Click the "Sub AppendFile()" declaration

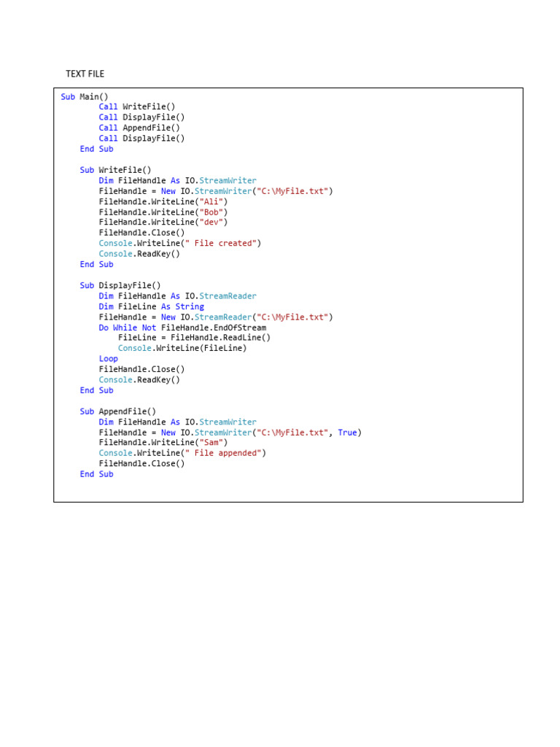[x=117, y=411]
